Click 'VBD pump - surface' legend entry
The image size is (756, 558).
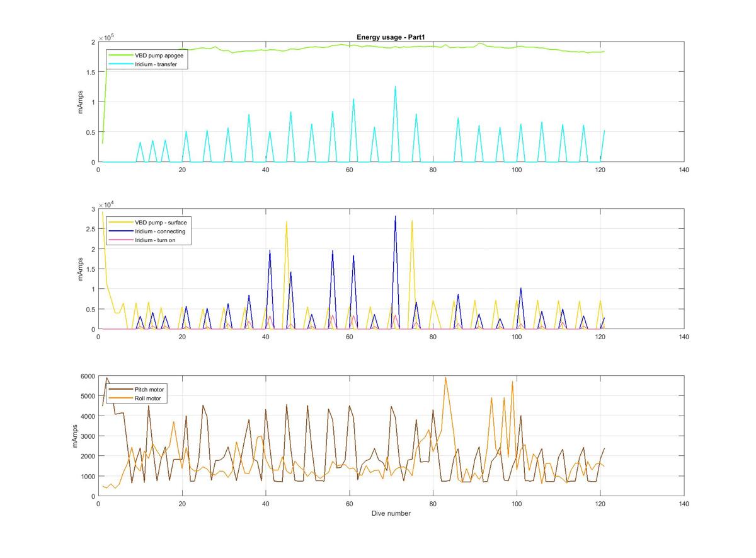pos(148,222)
